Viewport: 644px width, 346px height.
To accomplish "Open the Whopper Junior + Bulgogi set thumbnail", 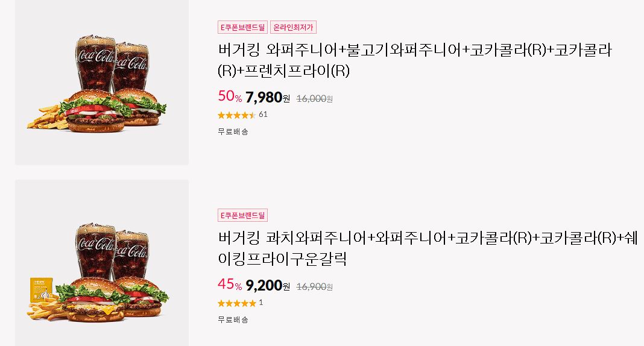I will click(102, 82).
